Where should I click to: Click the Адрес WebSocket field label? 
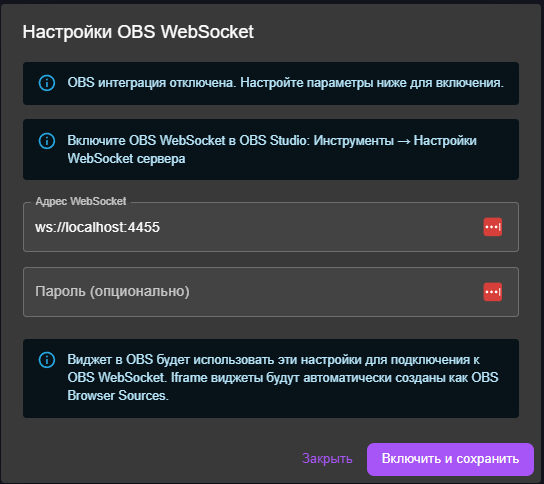80,201
